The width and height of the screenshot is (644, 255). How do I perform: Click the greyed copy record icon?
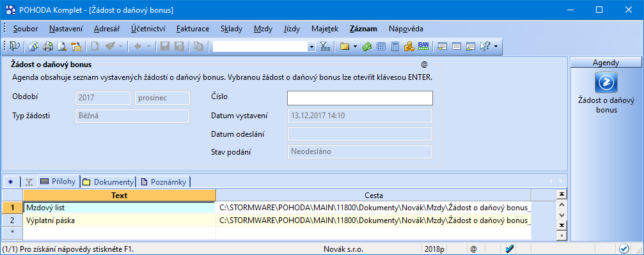tap(199, 47)
